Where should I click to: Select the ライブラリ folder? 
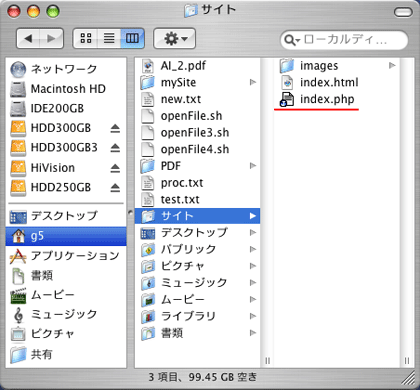point(197,316)
